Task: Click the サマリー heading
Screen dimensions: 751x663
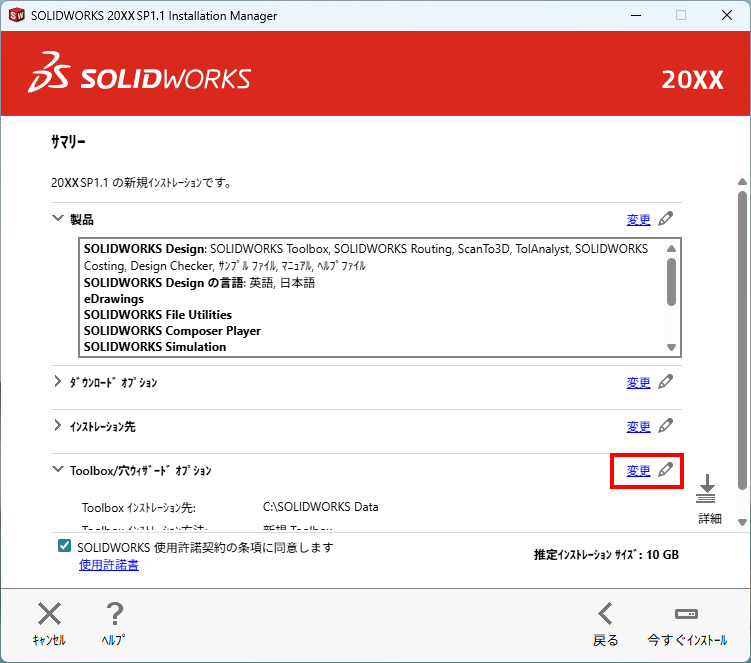Action: (68, 141)
